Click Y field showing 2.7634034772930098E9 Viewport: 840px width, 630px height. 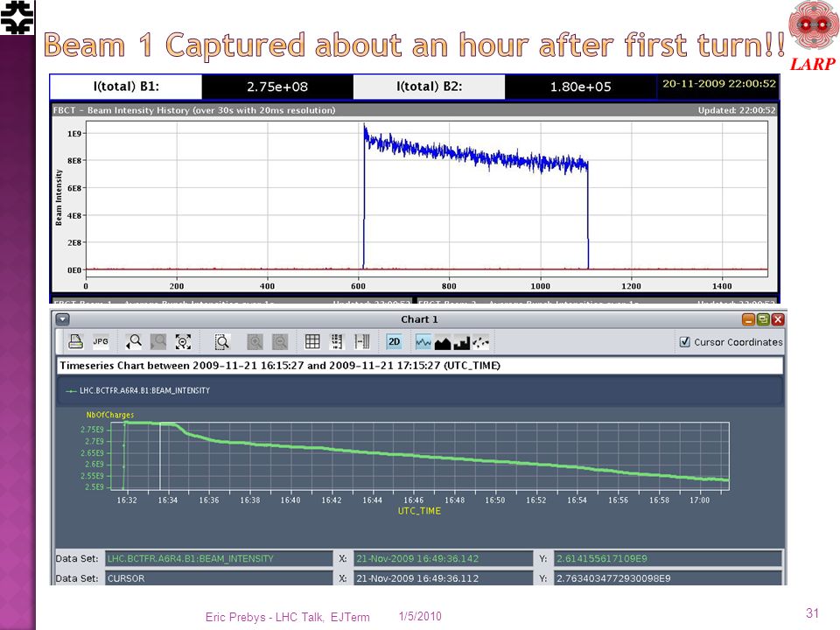(668, 578)
